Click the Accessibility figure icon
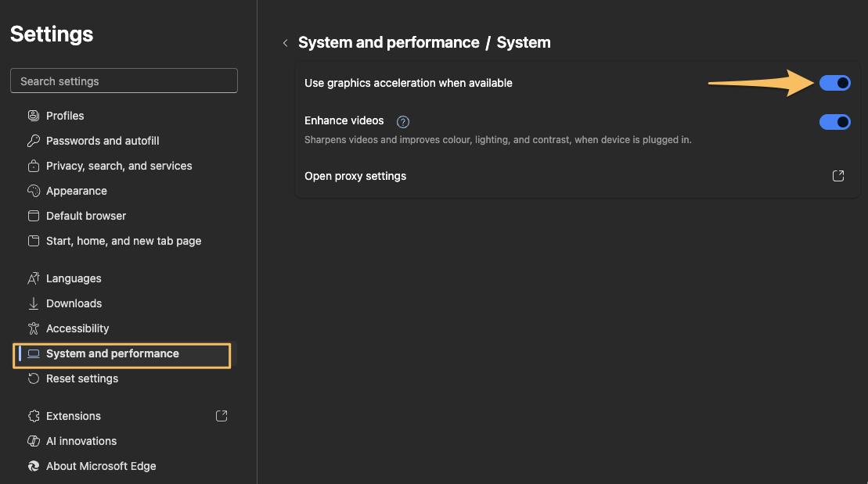The width and height of the screenshot is (868, 484). tap(33, 328)
